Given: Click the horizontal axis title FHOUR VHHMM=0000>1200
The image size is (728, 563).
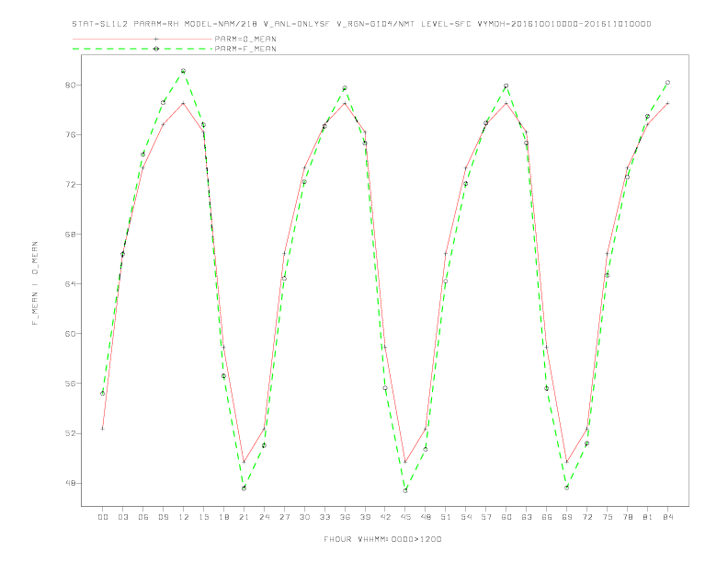Looking at the screenshot, I should [x=382, y=539].
